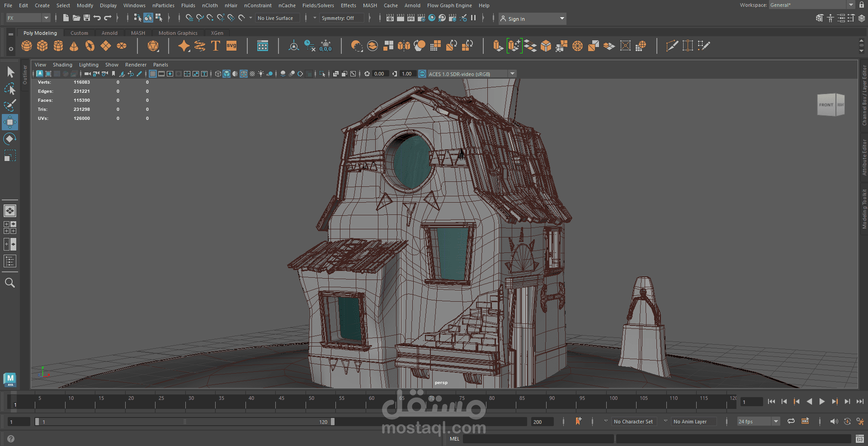Select the Paint selection tool
868x446 pixels.
pyautogui.click(x=10, y=105)
